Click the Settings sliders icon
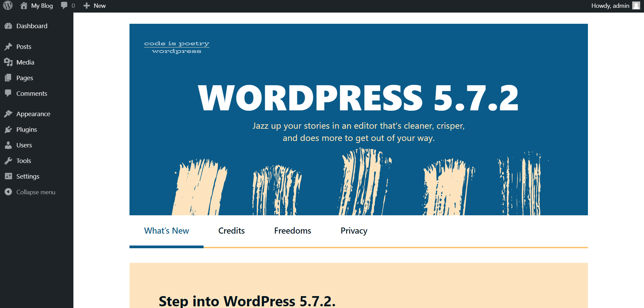The width and height of the screenshot is (644, 308). (x=8, y=176)
